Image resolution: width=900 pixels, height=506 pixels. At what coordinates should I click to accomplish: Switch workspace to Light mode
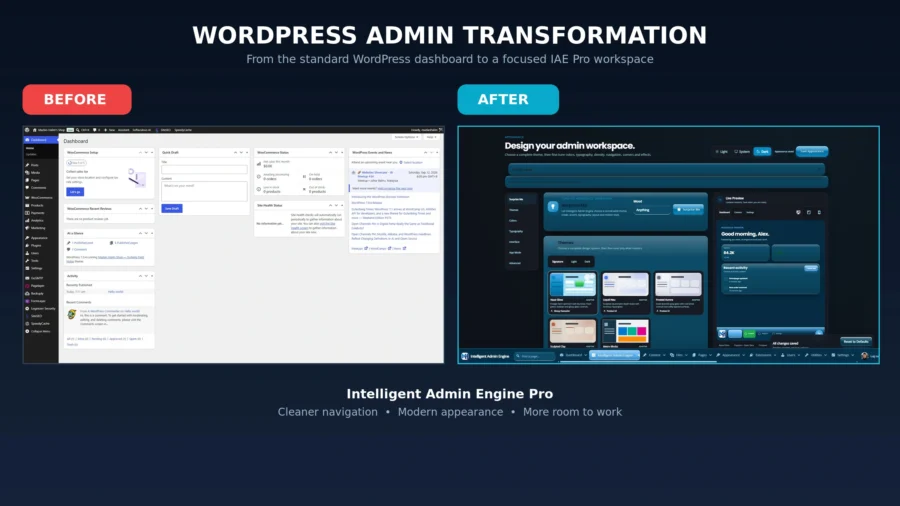coord(721,151)
